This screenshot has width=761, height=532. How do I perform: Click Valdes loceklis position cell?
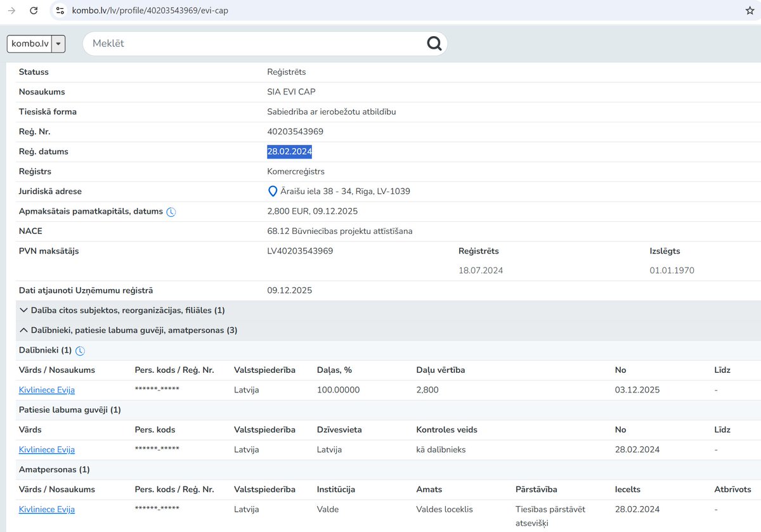pyautogui.click(x=445, y=509)
